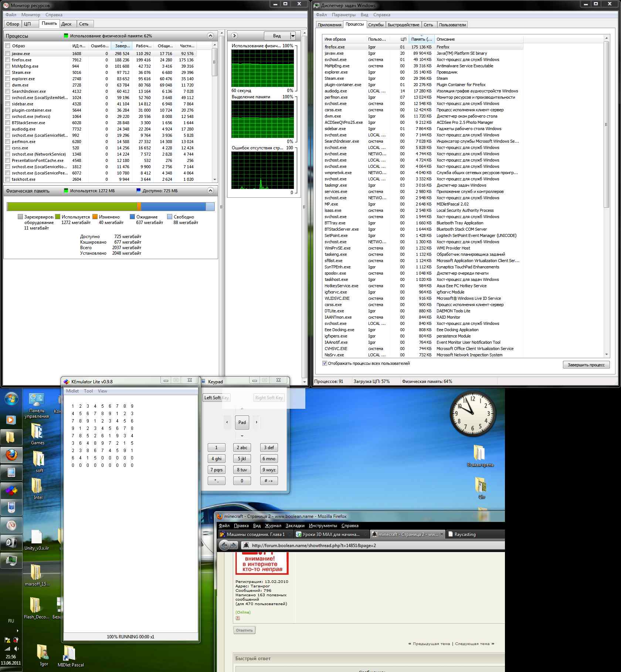621x672 pixels.
Task: Click the report post exclamation icon
Action: [x=238, y=618]
